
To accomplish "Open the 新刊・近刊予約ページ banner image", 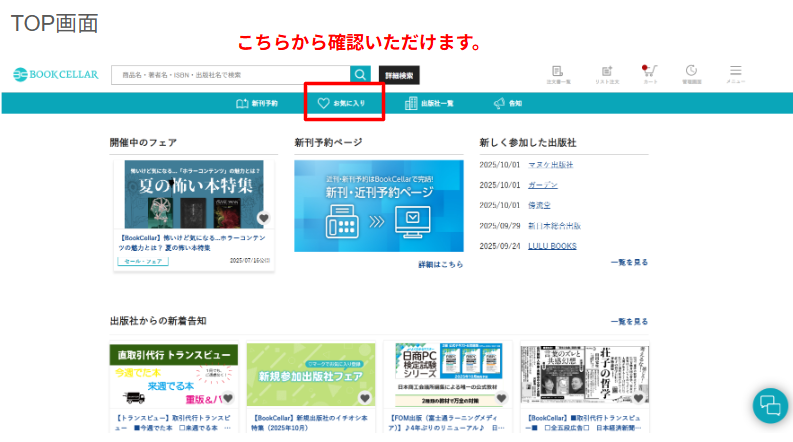I will pyautogui.click(x=379, y=206).
